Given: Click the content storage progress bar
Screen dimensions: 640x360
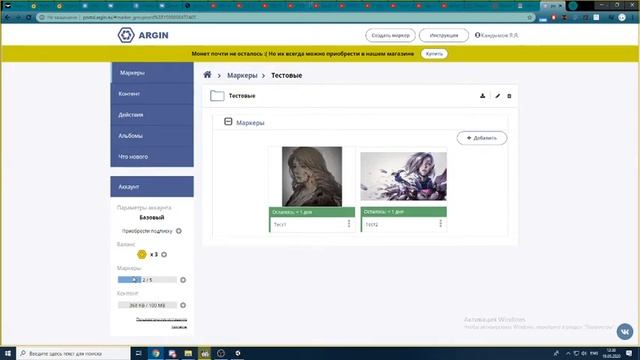Looking at the screenshot, I should (147, 305).
